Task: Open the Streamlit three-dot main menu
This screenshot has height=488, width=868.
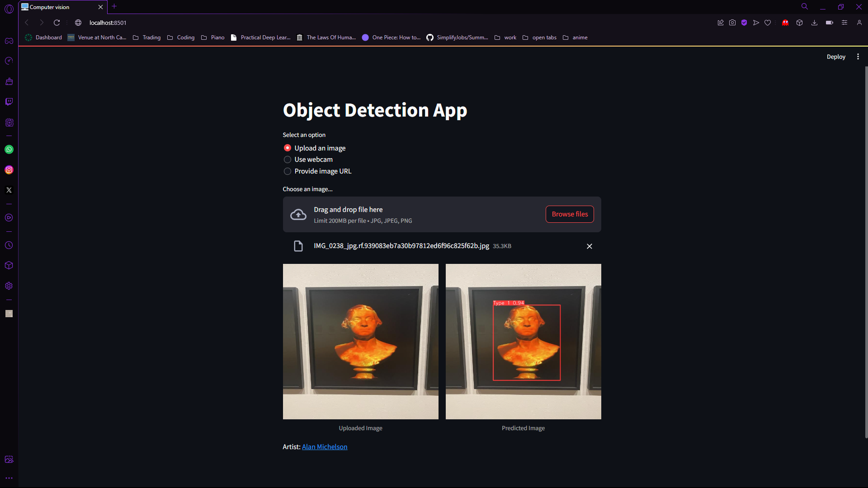Action: point(858,57)
